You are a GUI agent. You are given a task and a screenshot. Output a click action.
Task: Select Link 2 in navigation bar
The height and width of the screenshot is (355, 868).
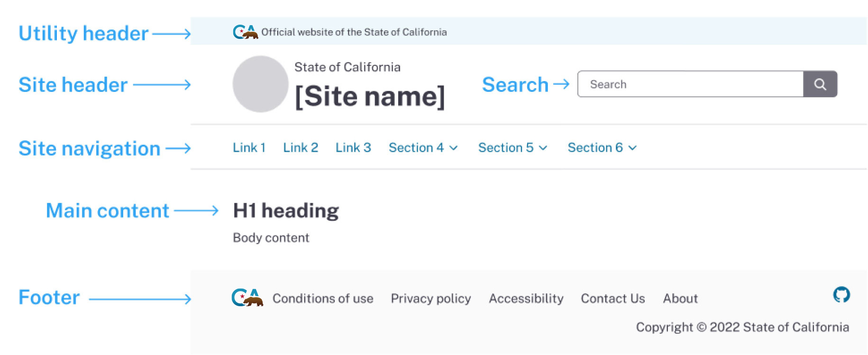click(x=301, y=148)
